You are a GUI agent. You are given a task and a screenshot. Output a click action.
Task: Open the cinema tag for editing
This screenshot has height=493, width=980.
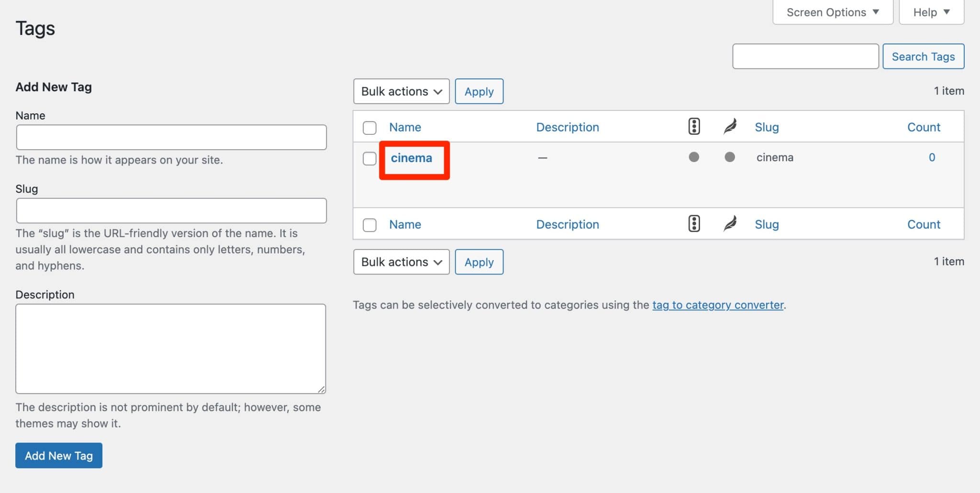tap(412, 158)
